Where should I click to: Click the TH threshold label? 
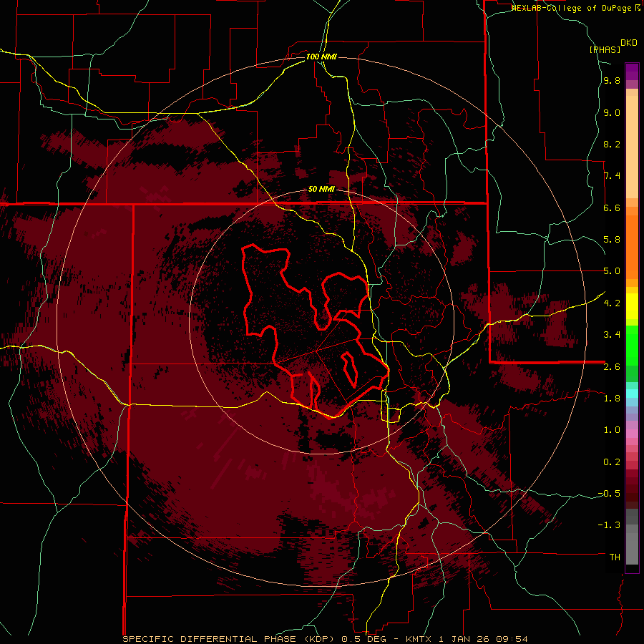[x=615, y=557]
